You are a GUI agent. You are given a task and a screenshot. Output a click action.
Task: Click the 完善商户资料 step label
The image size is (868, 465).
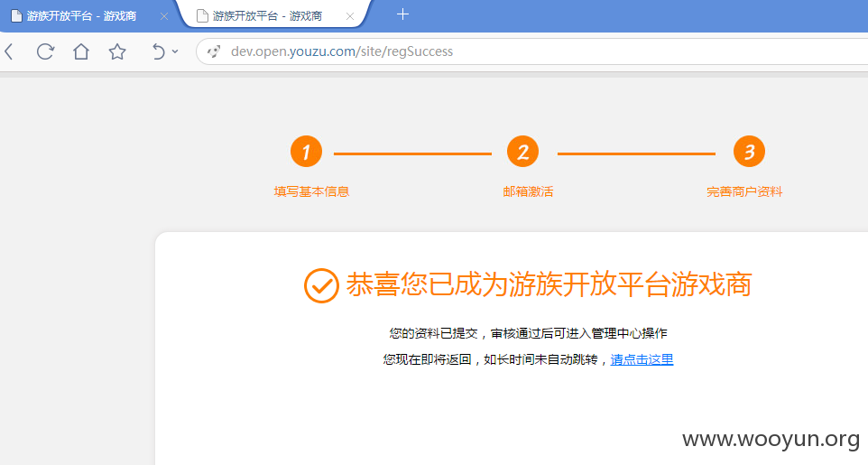coord(744,191)
